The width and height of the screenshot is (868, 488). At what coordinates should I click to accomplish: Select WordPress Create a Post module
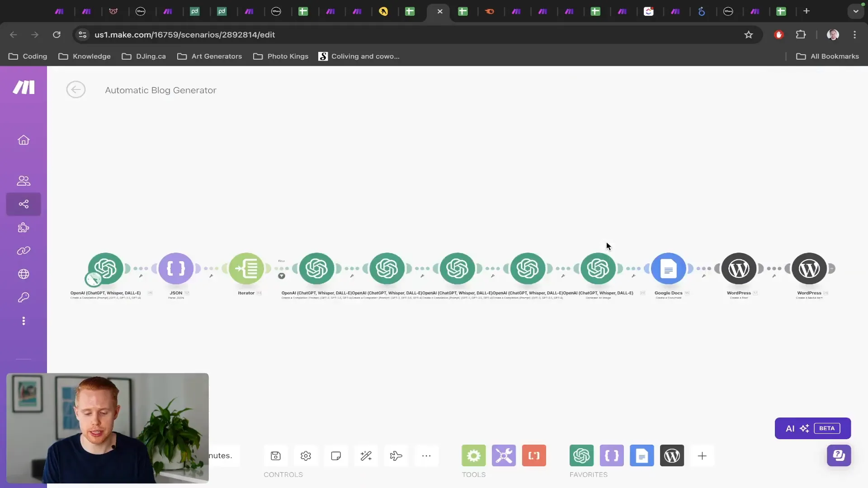(x=739, y=269)
